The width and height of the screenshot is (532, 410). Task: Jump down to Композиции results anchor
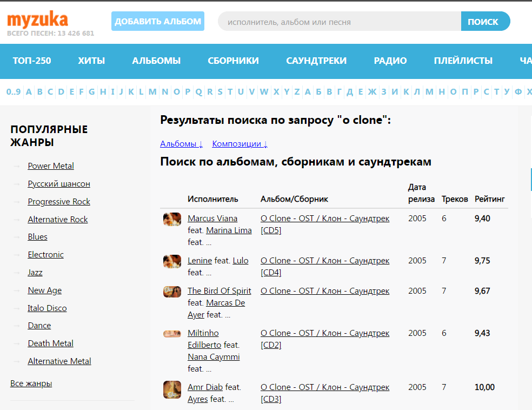240,144
